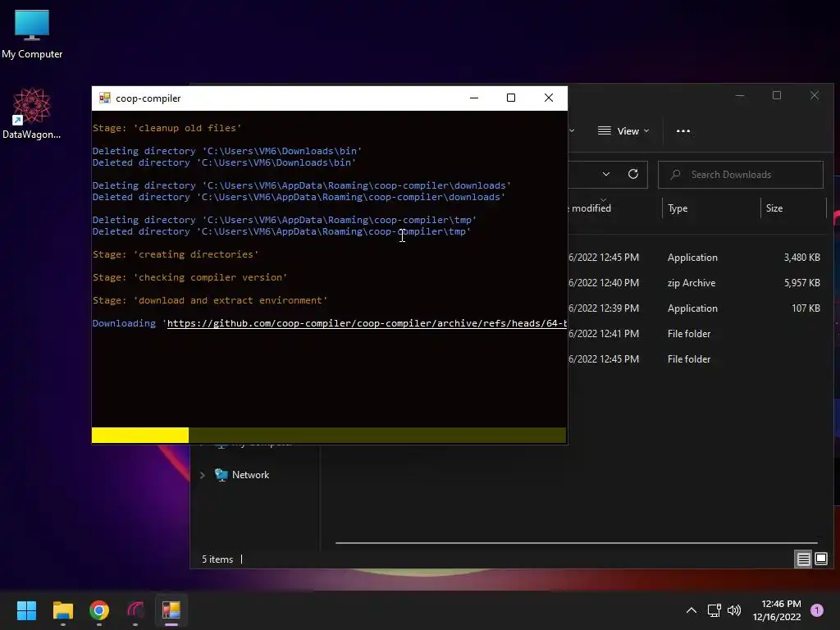Open the notification count badge
The image size is (840, 630).
[x=816, y=610]
